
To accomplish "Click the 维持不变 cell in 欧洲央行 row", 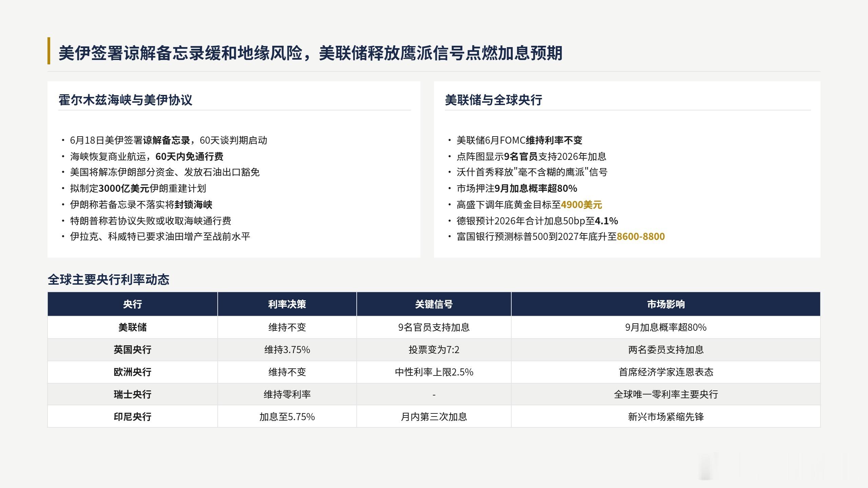I will [287, 372].
